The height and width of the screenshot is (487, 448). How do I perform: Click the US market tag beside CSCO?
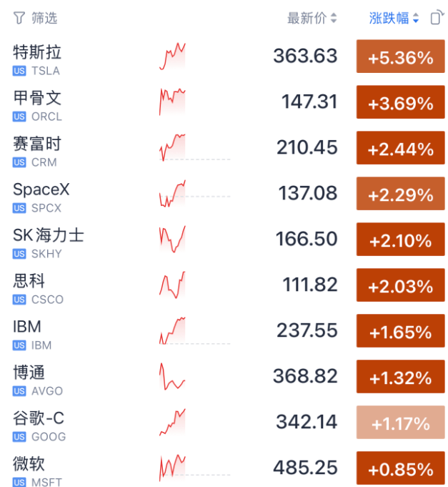[19, 300]
